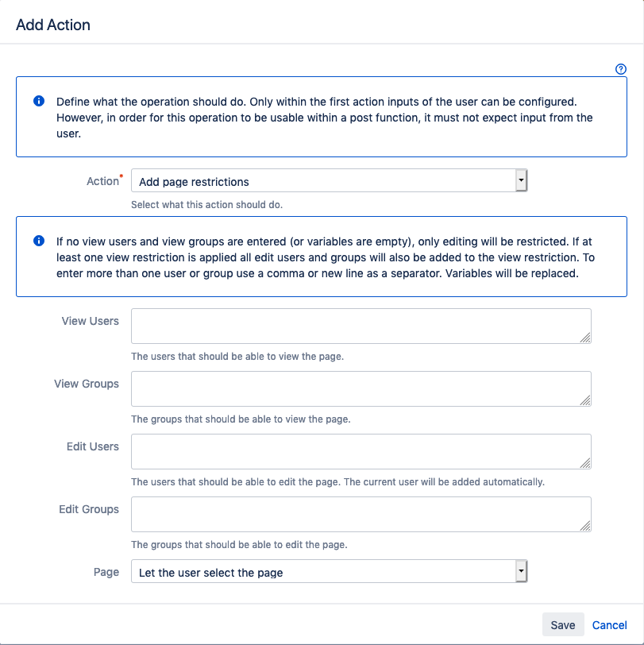Click the View Groups resize handle
644x645 pixels.
tap(585, 400)
